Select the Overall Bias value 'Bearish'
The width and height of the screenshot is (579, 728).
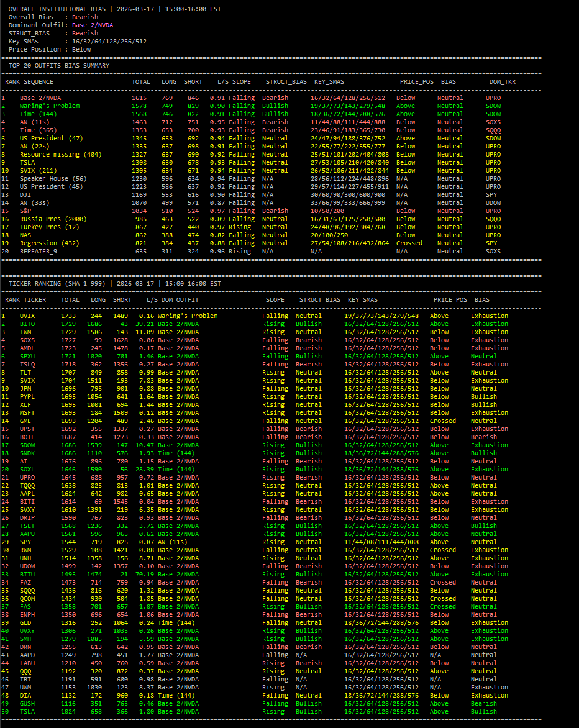click(x=85, y=17)
